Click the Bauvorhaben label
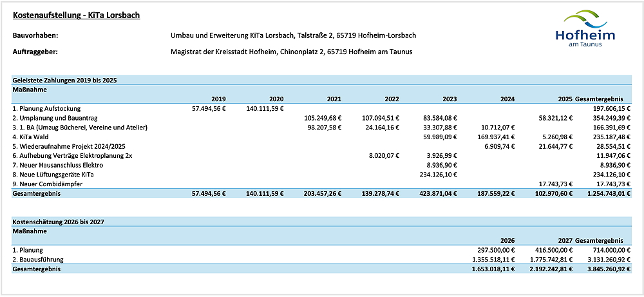The height and width of the screenshot is (297, 644). (33, 35)
